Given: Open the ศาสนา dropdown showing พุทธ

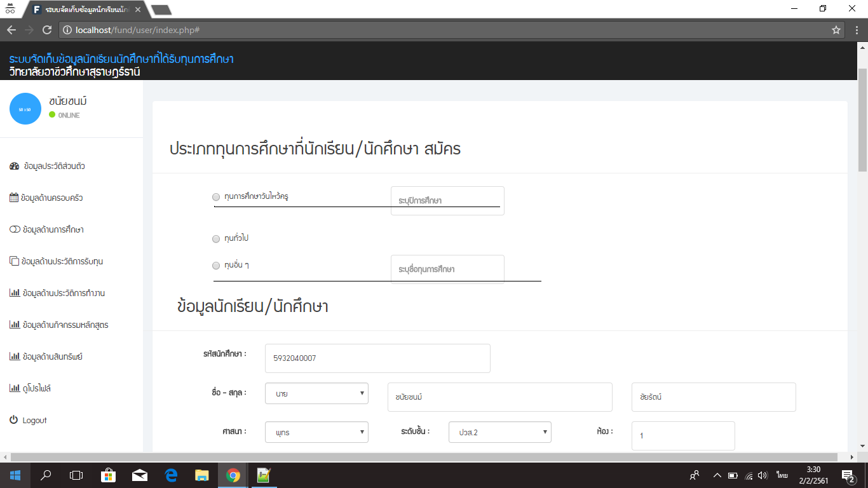Looking at the screenshot, I should click(x=316, y=432).
